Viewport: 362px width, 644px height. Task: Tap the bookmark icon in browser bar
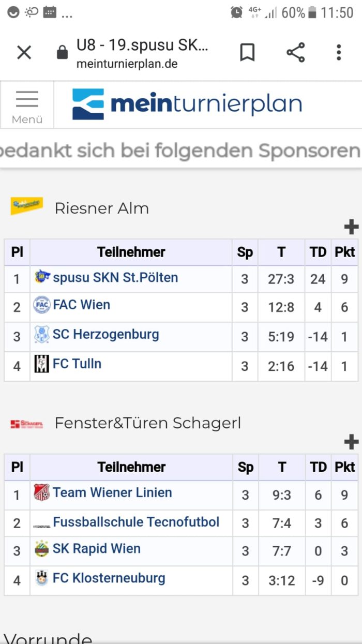click(x=247, y=52)
